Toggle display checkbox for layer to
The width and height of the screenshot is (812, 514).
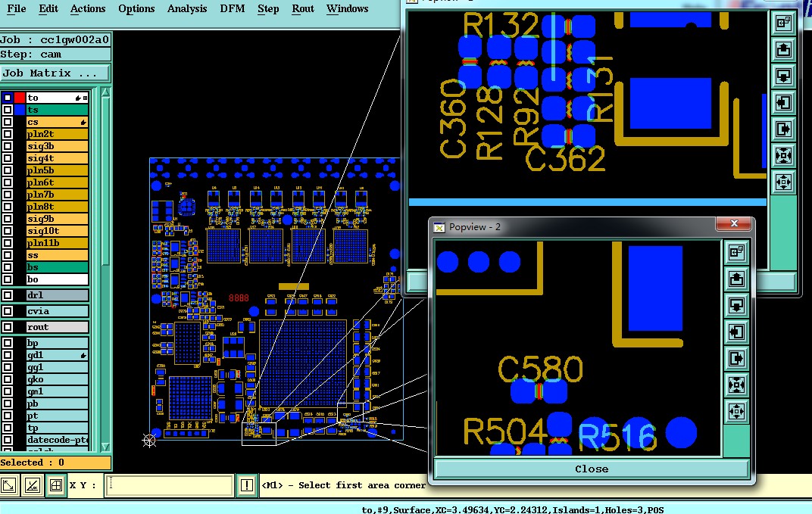point(8,98)
